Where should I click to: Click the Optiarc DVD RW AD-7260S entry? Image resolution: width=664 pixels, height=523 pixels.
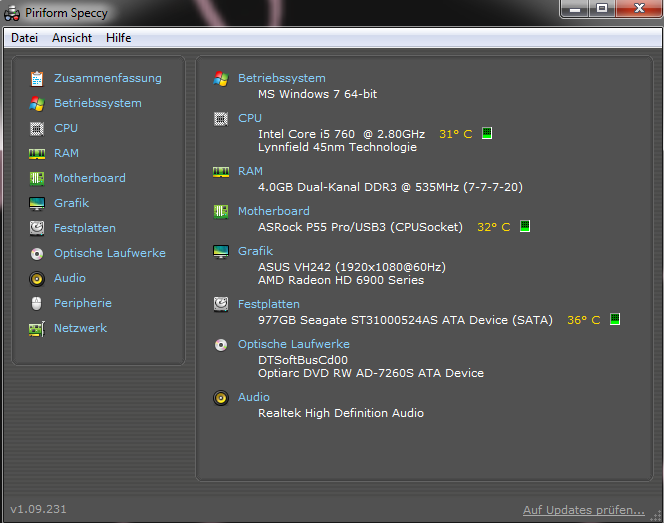371,374
